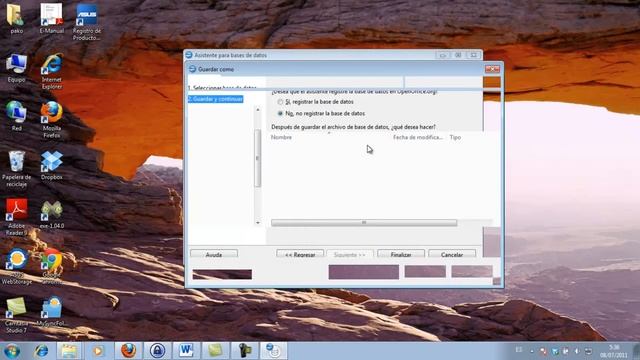Launch Google Chrome from the desktop
The width and height of the screenshot is (640, 360).
(x=51, y=266)
